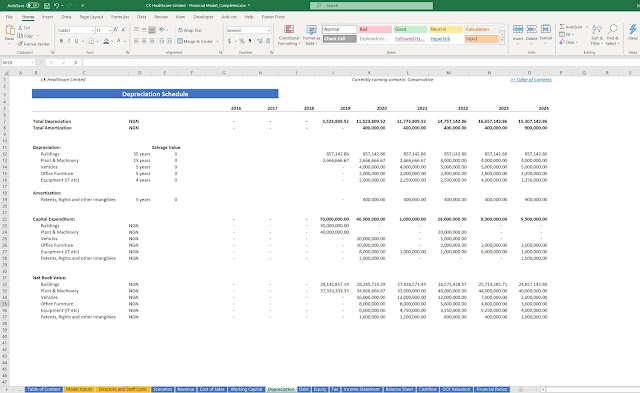
Task: Click the Merge & Center icon
Action: coord(198,41)
